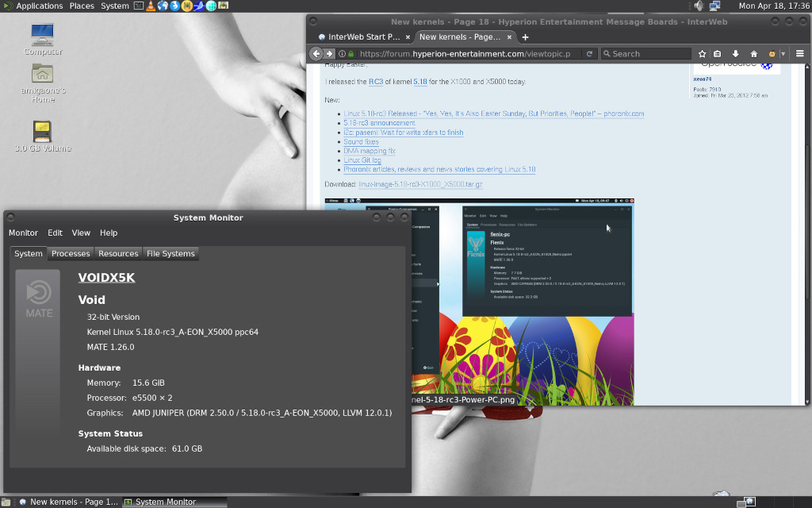This screenshot has width=812, height=508.
Task: Open System menu in top panel
Action: [x=114, y=6]
